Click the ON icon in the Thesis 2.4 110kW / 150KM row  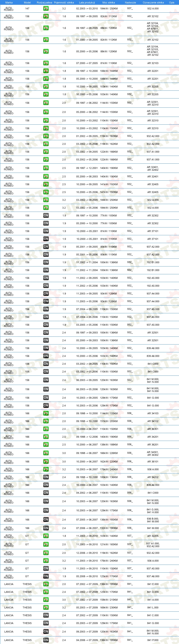[x=46, y=615]
